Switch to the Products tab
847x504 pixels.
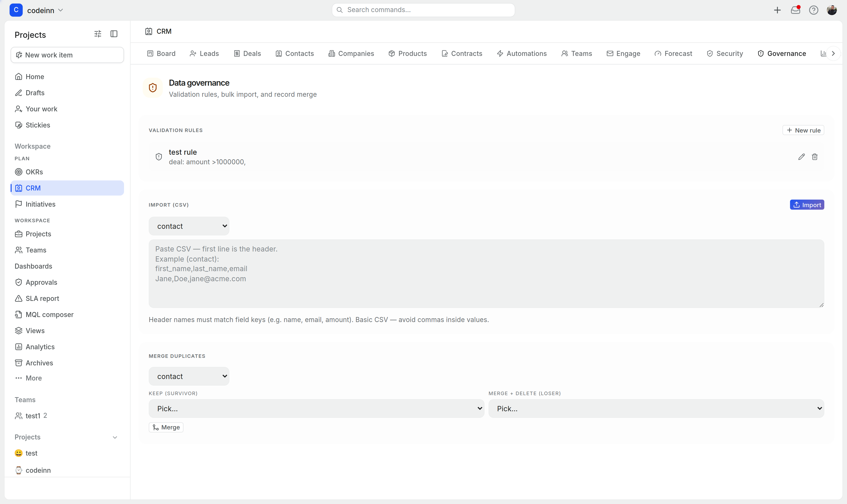tap(408, 54)
